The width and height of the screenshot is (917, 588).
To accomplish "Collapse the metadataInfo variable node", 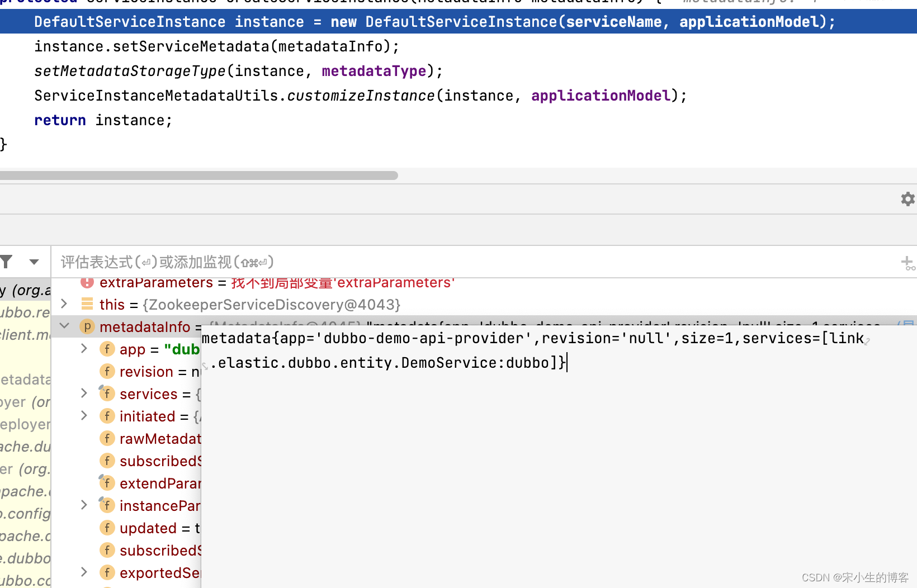I will (x=64, y=326).
